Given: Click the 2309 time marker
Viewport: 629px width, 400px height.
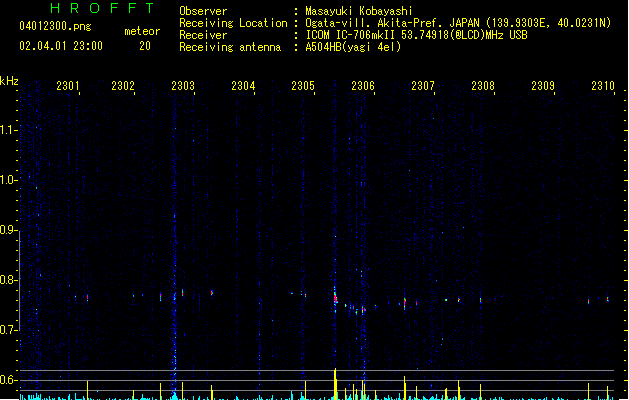Looking at the screenshot, I should coord(543,85).
